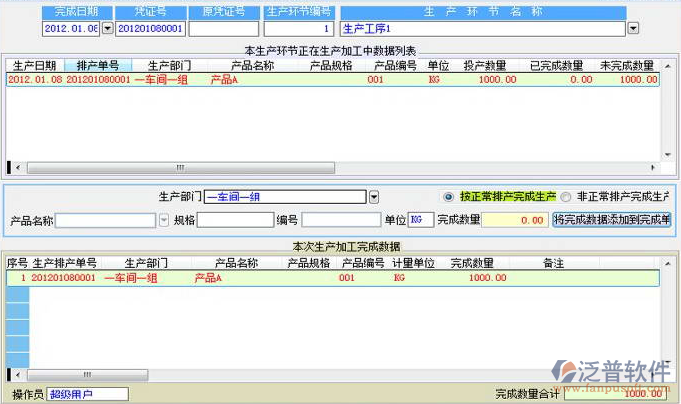Open the 完成日期 date dropdown
The height and width of the screenshot is (404, 681).
(x=108, y=28)
